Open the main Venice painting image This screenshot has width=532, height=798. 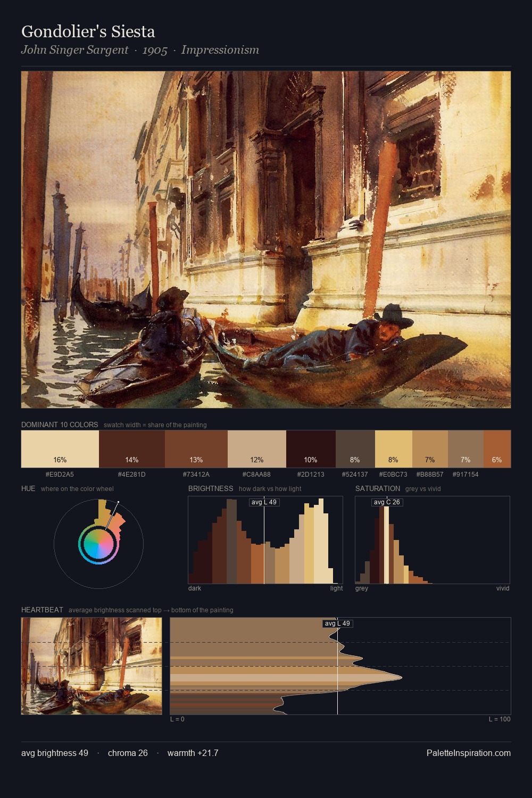266,240
